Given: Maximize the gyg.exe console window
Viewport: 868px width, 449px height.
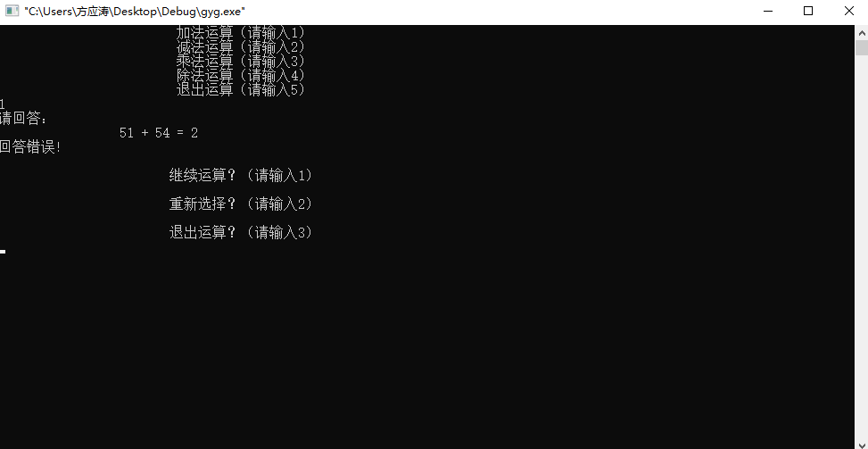Looking at the screenshot, I should point(808,11).
